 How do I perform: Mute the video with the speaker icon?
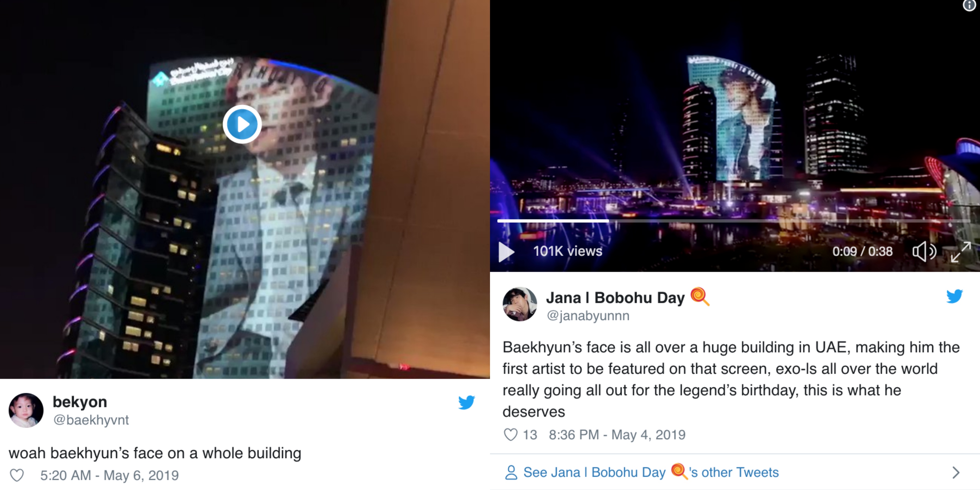pyautogui.click(x=924, y=252)
